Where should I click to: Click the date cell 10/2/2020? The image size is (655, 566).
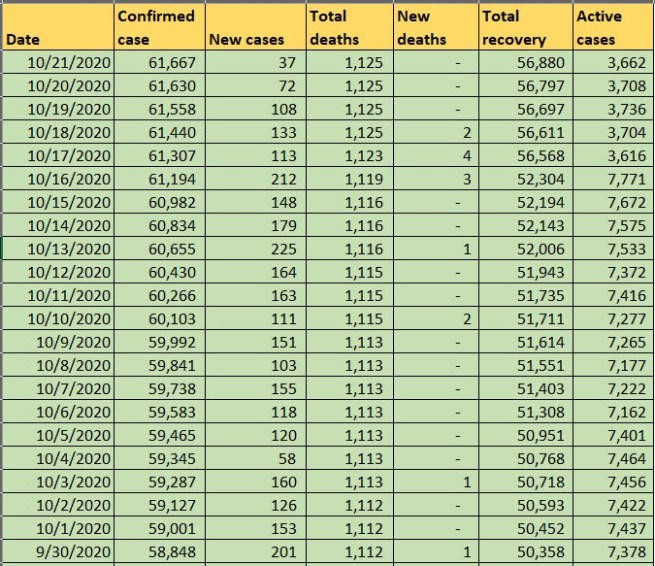click(x=58, y=505)
